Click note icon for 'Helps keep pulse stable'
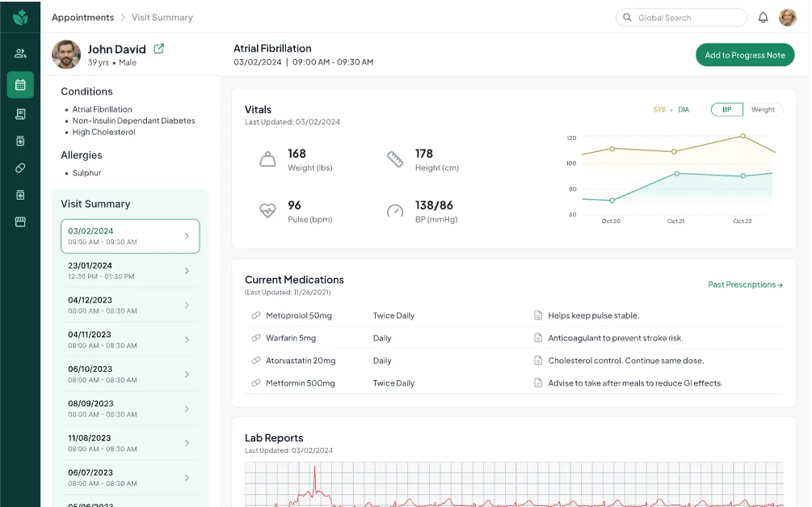This screenshot has height=507, width=812. [538, 315]
